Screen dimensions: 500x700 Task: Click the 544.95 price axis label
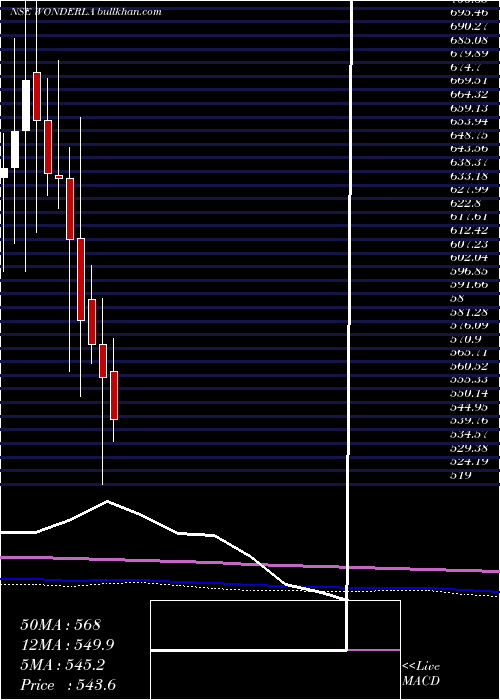click(468, 407)
